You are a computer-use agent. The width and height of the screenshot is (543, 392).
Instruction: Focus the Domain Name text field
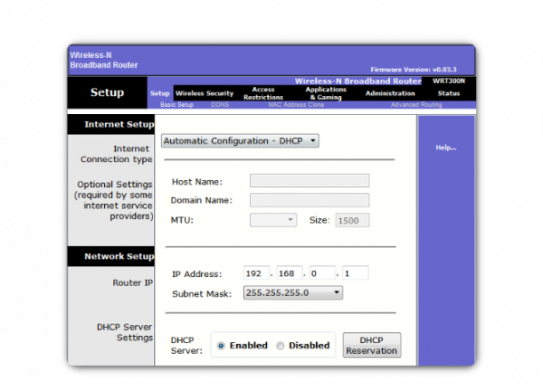tap(309, 200)
